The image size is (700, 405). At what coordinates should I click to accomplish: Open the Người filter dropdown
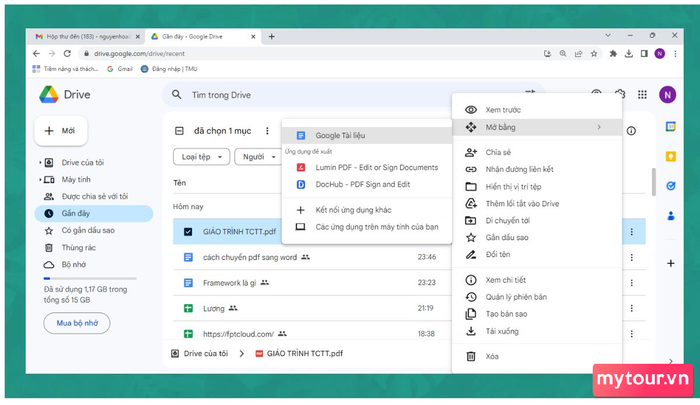(x=259, y=157)
